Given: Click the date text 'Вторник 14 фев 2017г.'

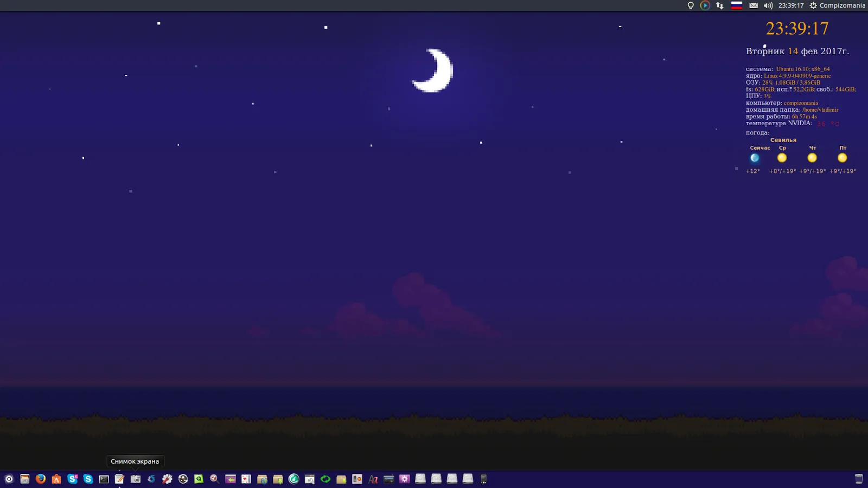Looking at the screenshot, I should tap(797, 51).
